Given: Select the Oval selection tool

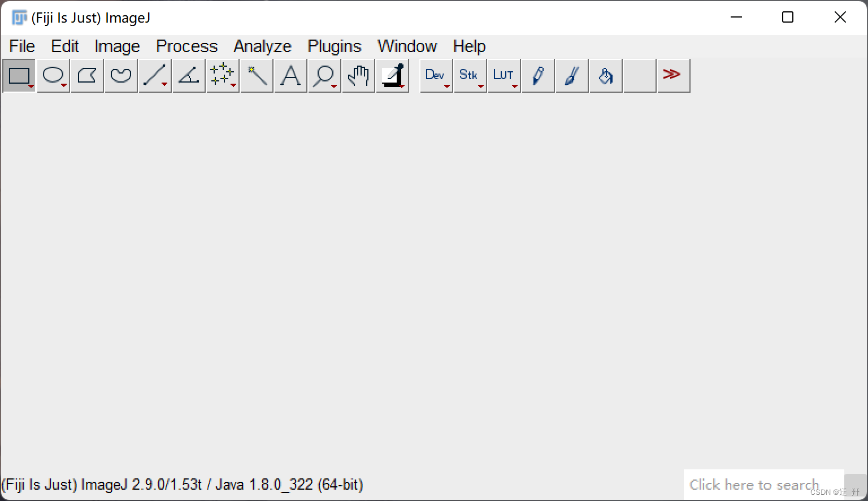Looking at the screenshot, I should tap(53, 75).
